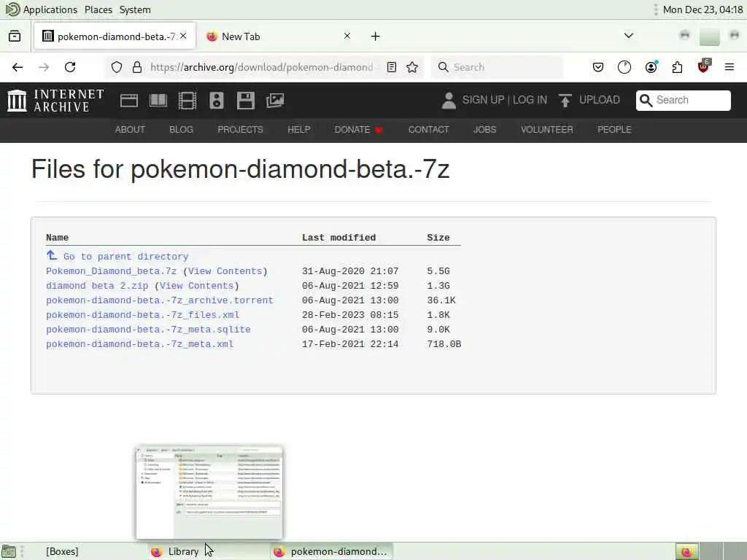Click the padlock site security icon

[x=137, y=67]
